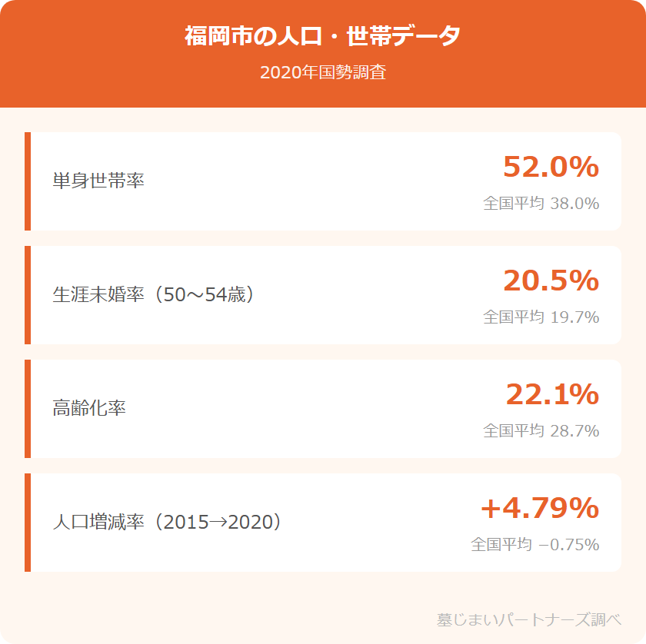
Task: Click 全国平均 19.7% text
Action: coord(541,317)
